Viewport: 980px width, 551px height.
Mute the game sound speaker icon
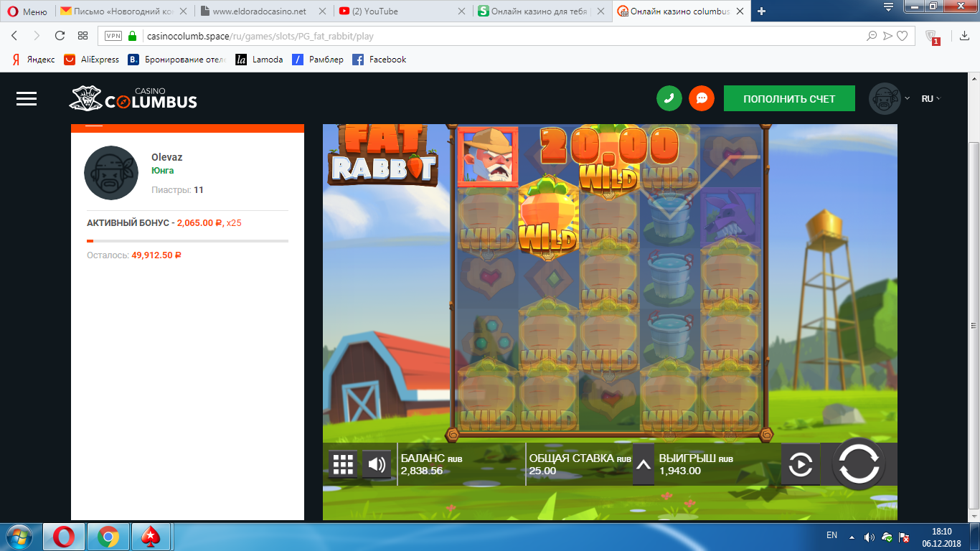[377, 465]
